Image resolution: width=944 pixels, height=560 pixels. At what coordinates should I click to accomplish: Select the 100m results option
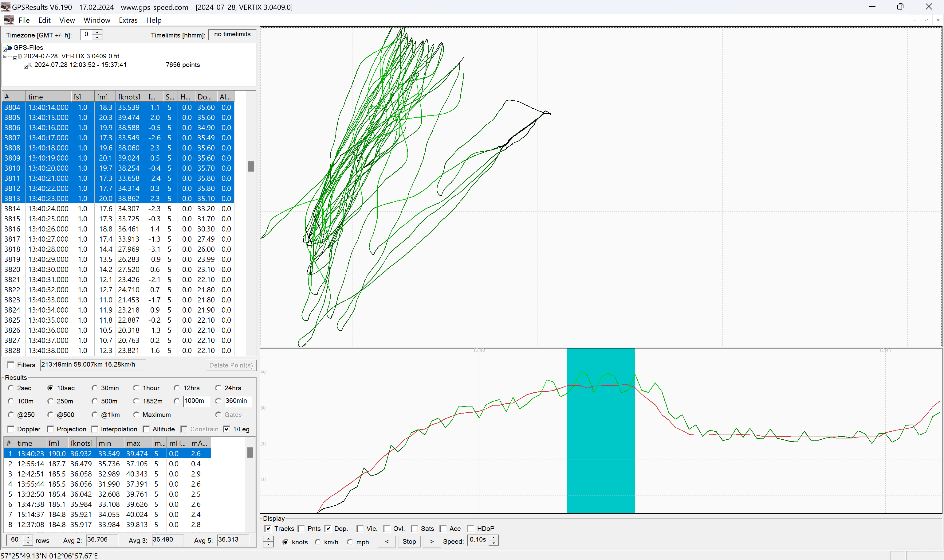[11, 401]
